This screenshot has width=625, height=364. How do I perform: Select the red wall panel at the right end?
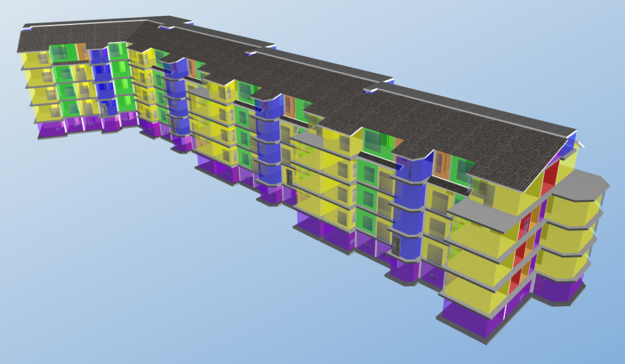click(549, 176)
